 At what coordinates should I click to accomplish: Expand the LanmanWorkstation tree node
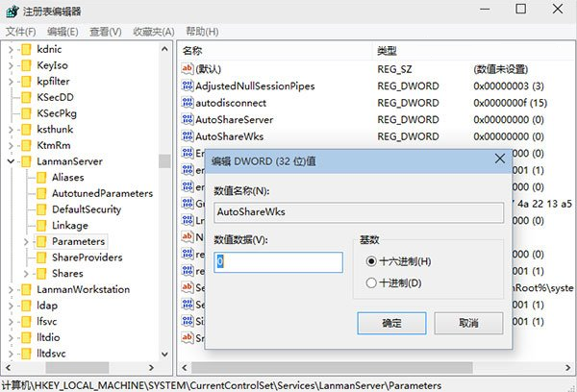click(11, 290)
